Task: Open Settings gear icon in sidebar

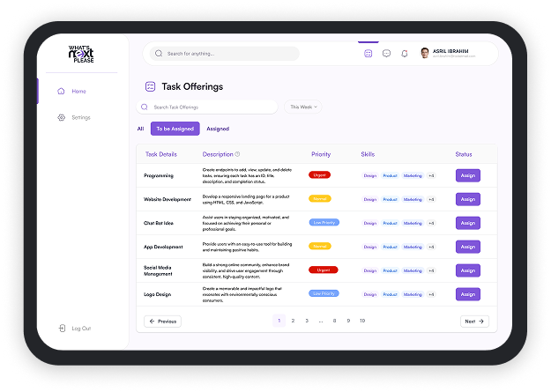Action: (x=61, y=117)
